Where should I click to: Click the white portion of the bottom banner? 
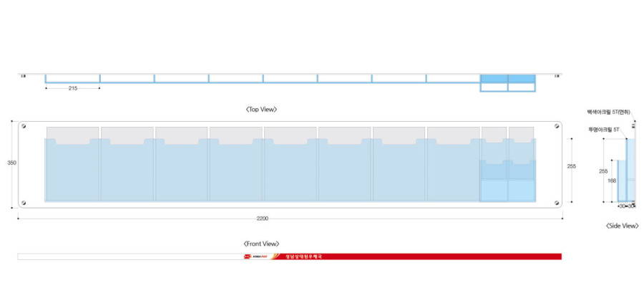pos(130,256)
